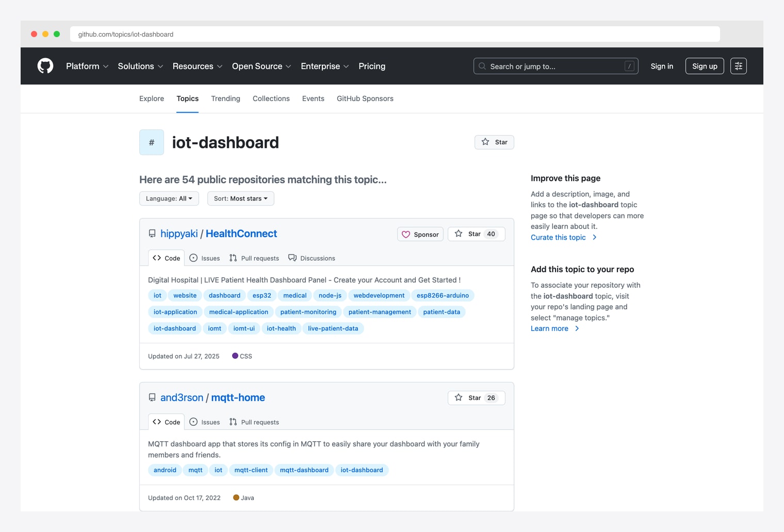Click the hash topic icon beside iot-dashboard
The width and height of the screenshot is (784, 532).
click(152, 142)
